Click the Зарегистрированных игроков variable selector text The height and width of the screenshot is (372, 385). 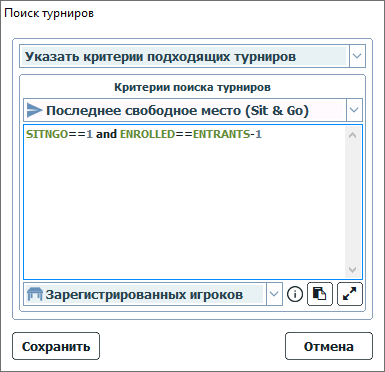144,295
